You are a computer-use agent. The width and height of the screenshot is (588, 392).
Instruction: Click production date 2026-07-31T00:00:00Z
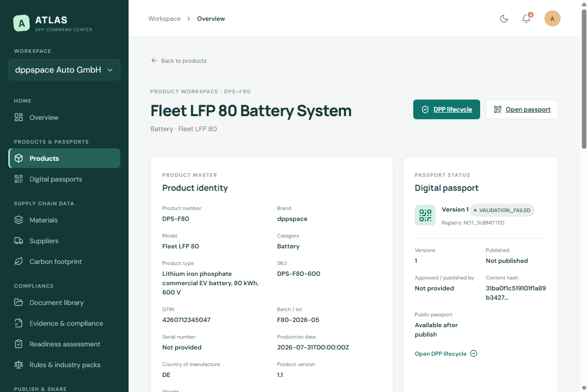313,347
